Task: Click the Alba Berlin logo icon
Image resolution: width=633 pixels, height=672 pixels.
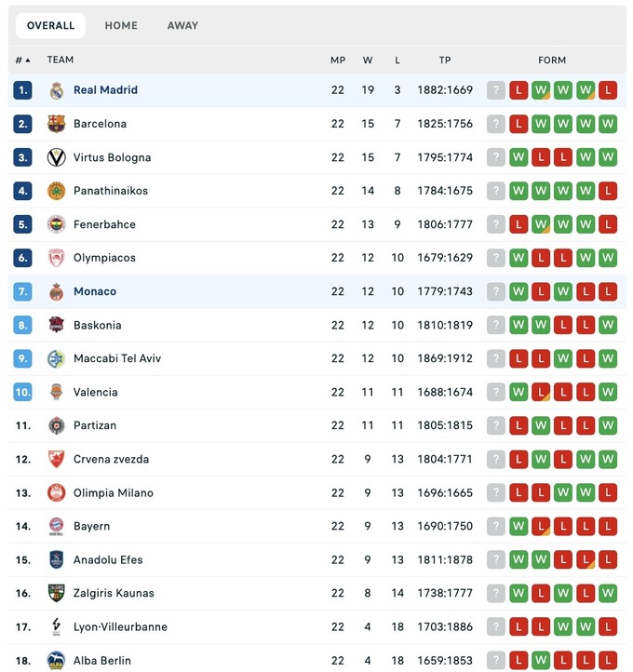Action: coord(57,660)
